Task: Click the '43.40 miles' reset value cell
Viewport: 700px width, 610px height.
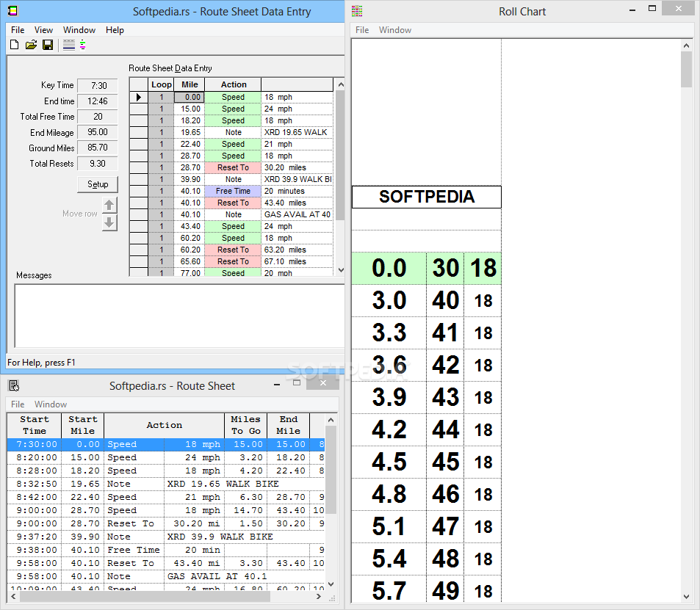Action: pyautogui.click(x=297, y=203)
